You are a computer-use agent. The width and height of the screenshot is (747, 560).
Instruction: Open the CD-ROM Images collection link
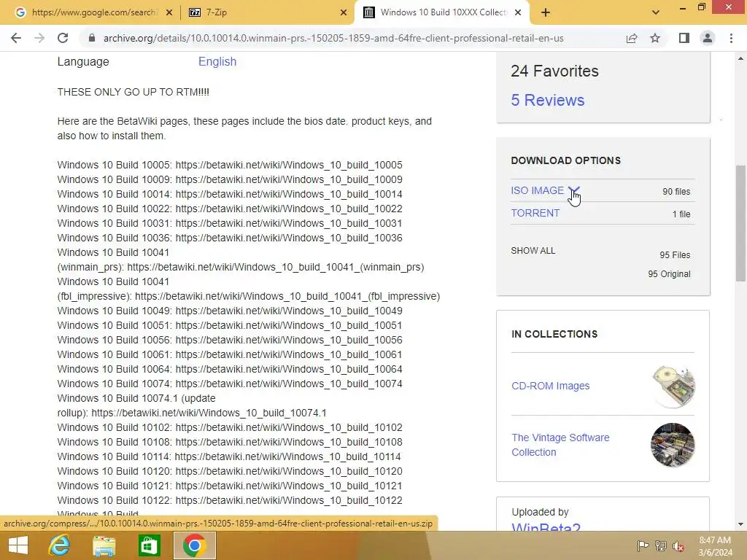(550, 386)
